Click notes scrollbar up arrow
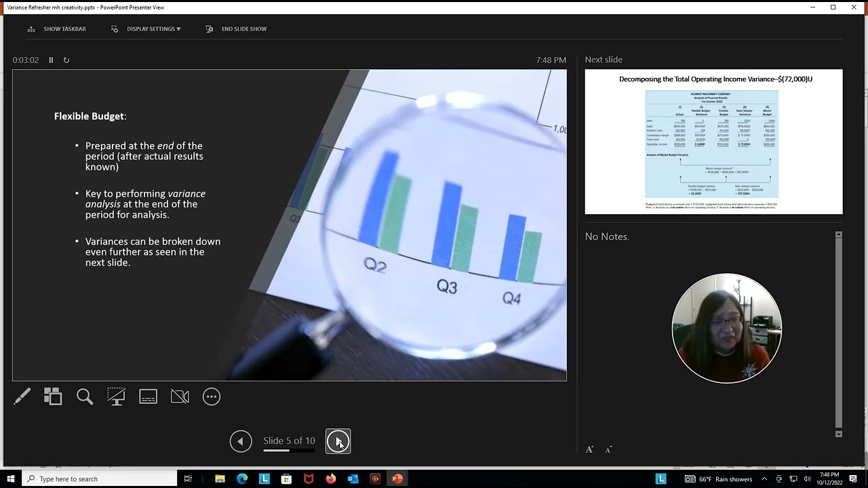The width and height of the screenshot is (868, 488). [839, 235]
